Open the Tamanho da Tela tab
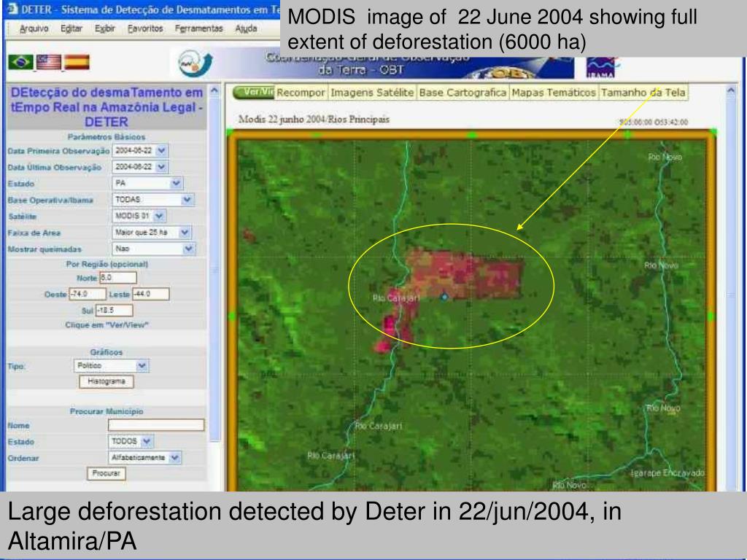 (x=643, y=93)
